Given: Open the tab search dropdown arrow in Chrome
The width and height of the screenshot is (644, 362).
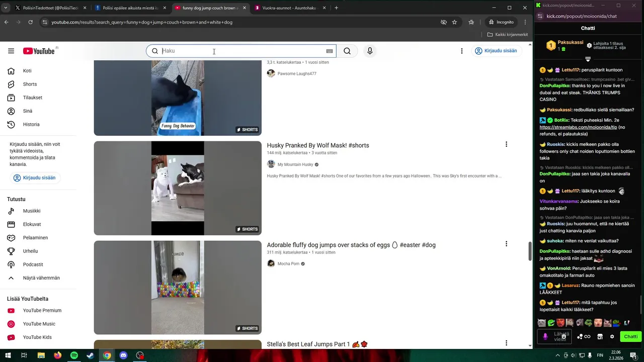Looking at the screenshot, I should [6, 8].
